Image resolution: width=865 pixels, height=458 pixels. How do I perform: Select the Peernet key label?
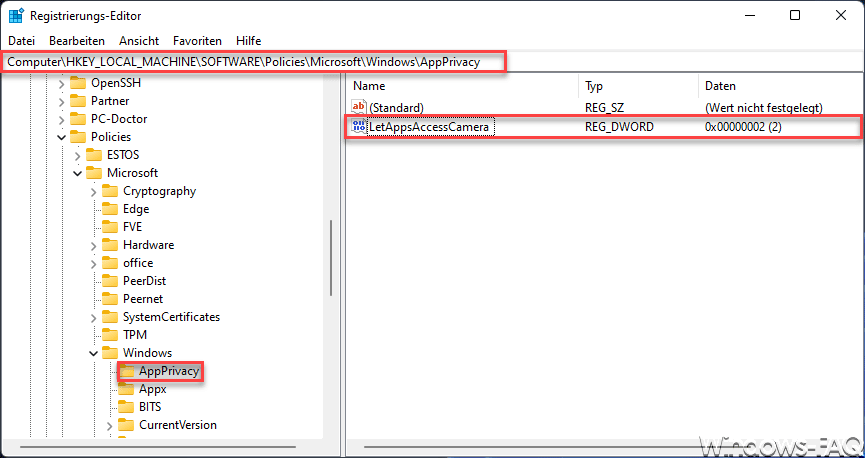pos(143,299)
